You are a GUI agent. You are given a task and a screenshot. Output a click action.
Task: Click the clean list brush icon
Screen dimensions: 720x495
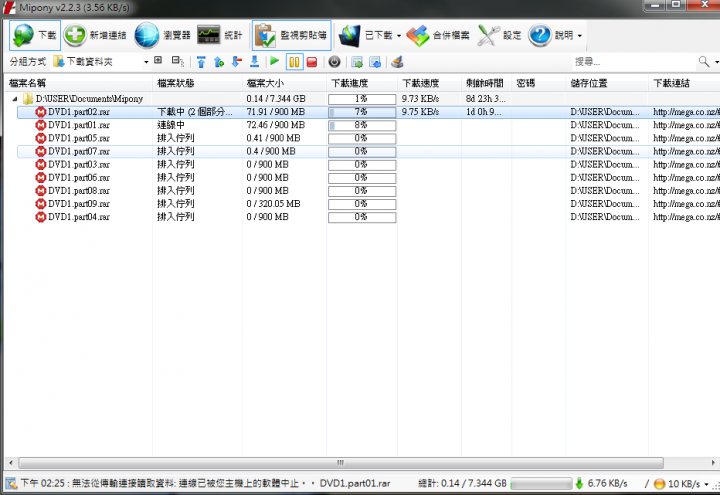(x=397, y=62)
